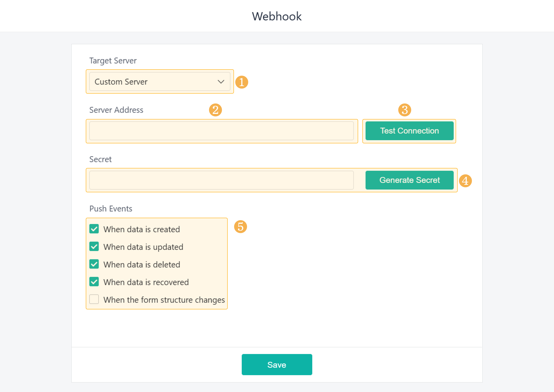The width and height of the screenshot is (554, 392).
Task: Click the Generate Secret button
Action: tap(409, 180)
